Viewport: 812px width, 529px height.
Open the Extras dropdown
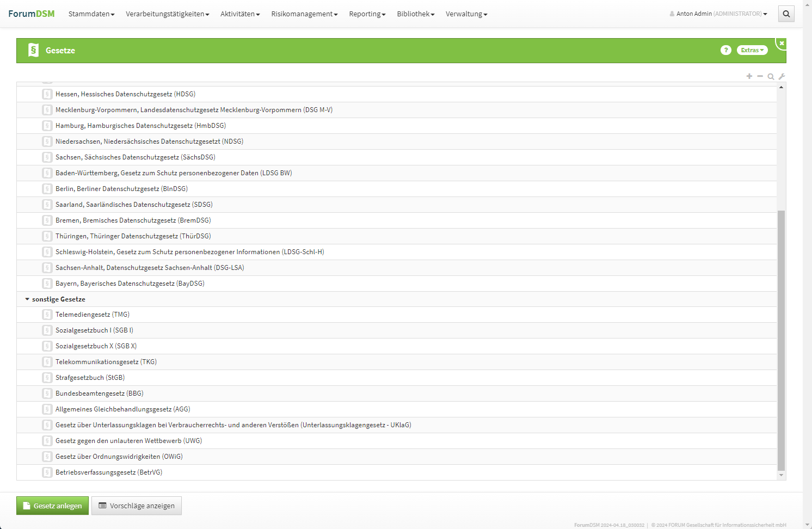click(x=752, y=50)
